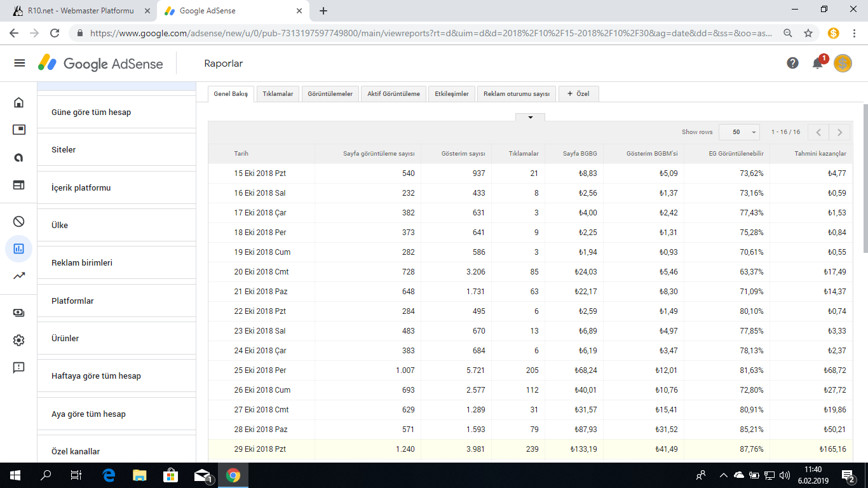Open the Blocking controls icon in sidebar
This screenshot has width=868, height=488.
coord(19,221)
